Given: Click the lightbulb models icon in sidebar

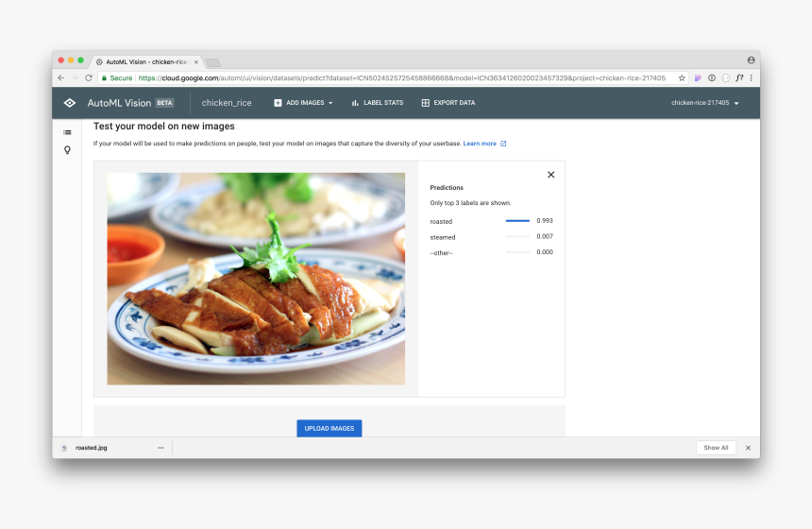Looking at the screenshot, I should pos(67,149).
